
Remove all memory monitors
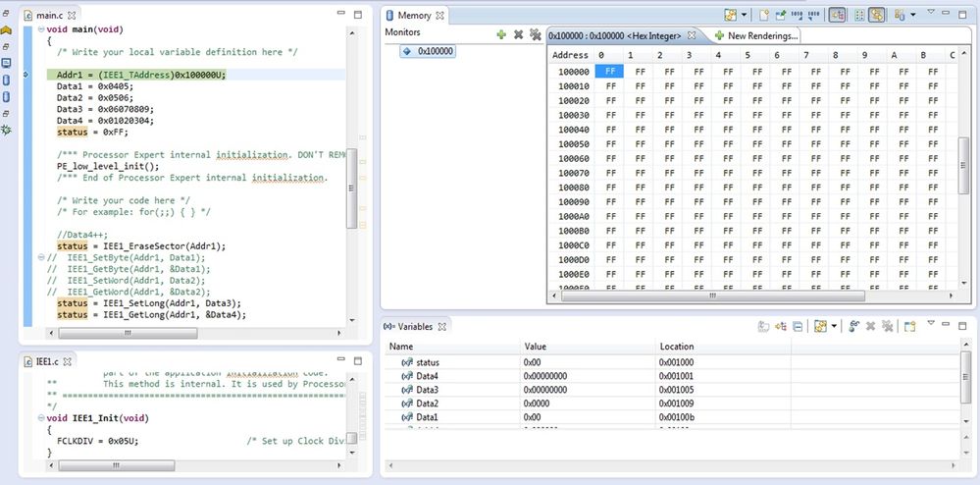tap(535, 34)
